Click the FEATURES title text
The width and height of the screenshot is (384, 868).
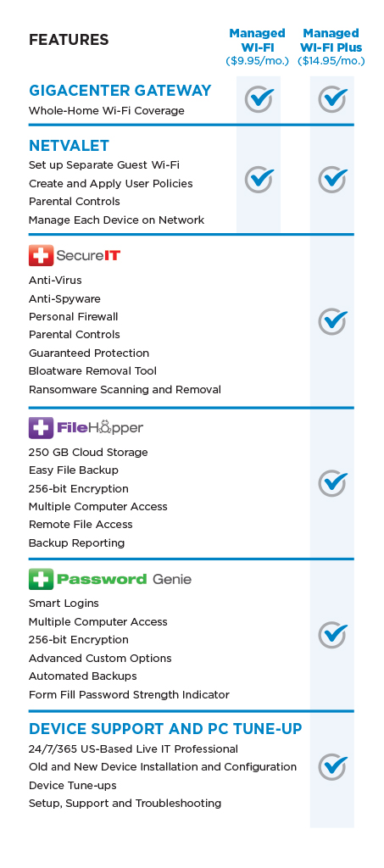click(69, 40)
